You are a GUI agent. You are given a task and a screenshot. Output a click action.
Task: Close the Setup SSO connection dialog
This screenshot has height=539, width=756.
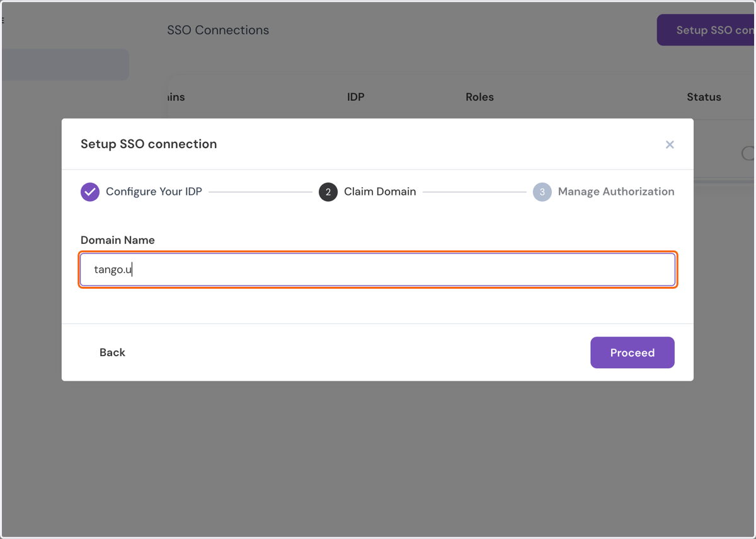click(670, 145)
